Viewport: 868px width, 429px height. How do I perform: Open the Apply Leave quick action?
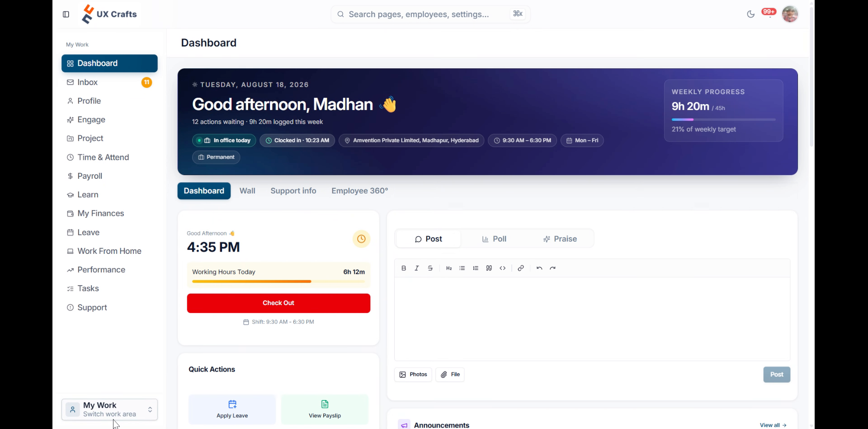(232, 410)
